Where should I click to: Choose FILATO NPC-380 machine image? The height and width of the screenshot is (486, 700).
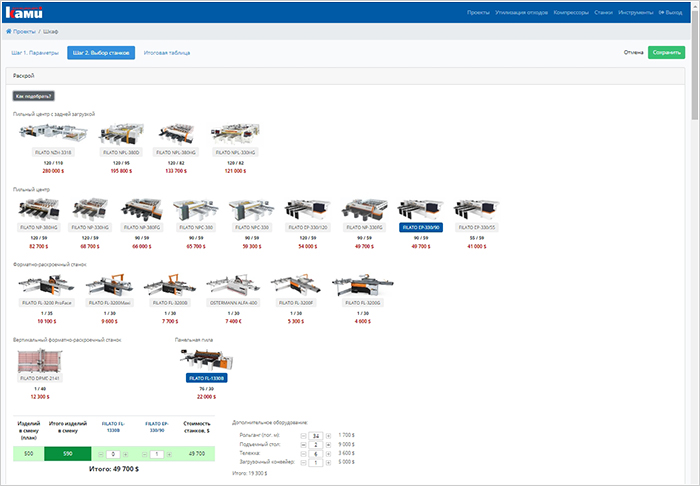tap(196, 209)
